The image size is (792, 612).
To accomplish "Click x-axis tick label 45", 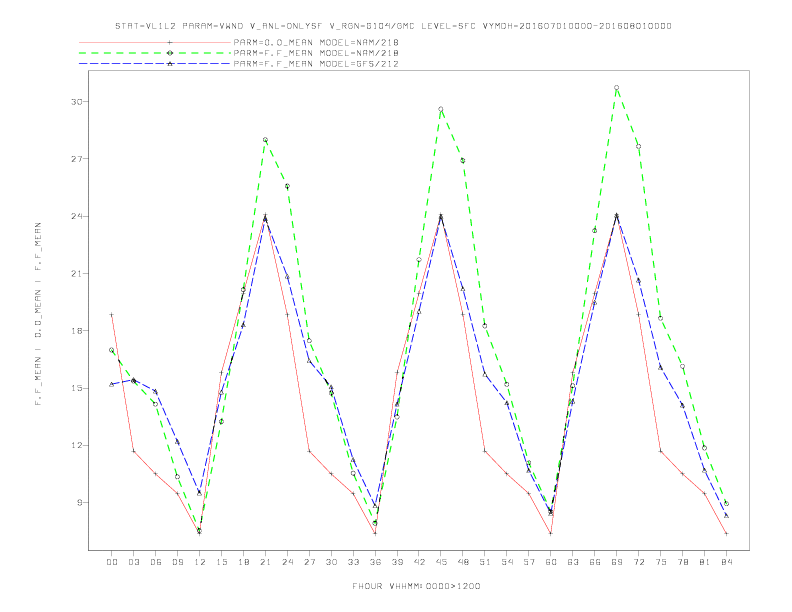I will tap(441, 562).
